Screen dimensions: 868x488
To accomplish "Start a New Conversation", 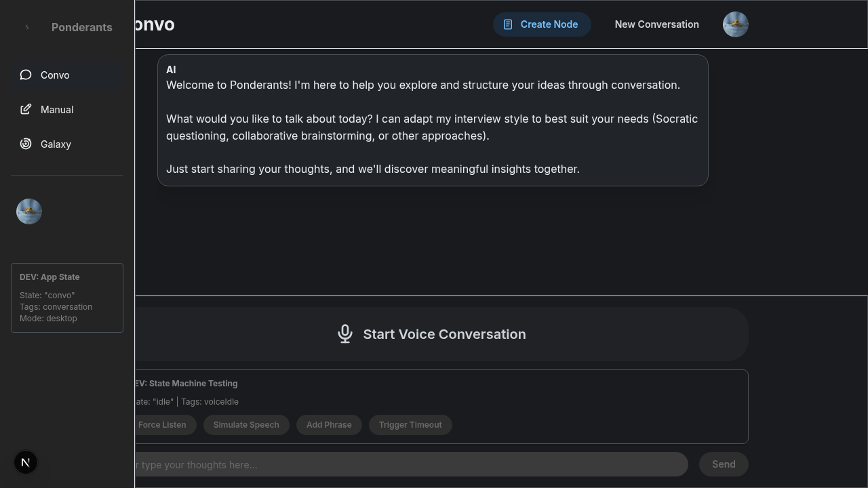I will coord(656,24).
